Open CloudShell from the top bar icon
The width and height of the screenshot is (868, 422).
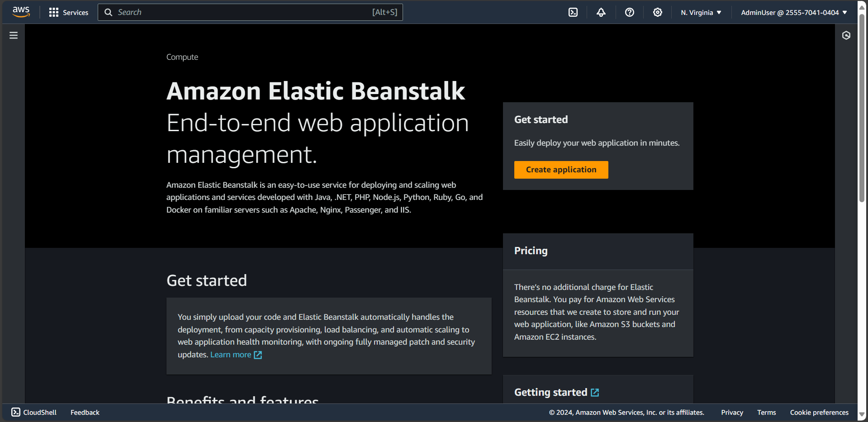[x=573, y=12]
